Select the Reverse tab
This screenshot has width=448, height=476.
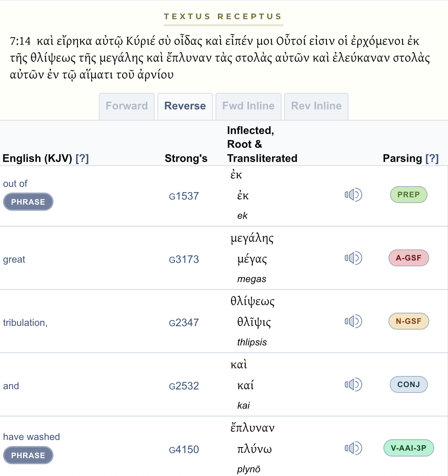[x=185, y=106]
